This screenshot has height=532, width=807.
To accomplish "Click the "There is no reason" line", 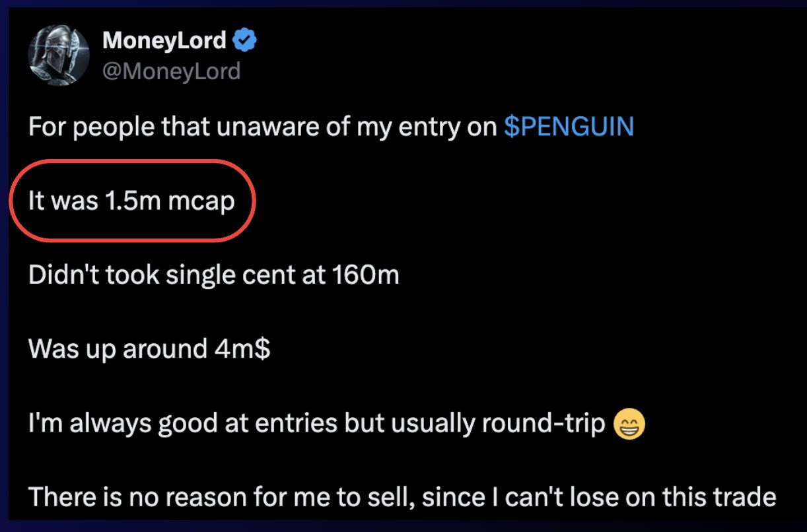I will pyautogui.click(x=402, y=497).
